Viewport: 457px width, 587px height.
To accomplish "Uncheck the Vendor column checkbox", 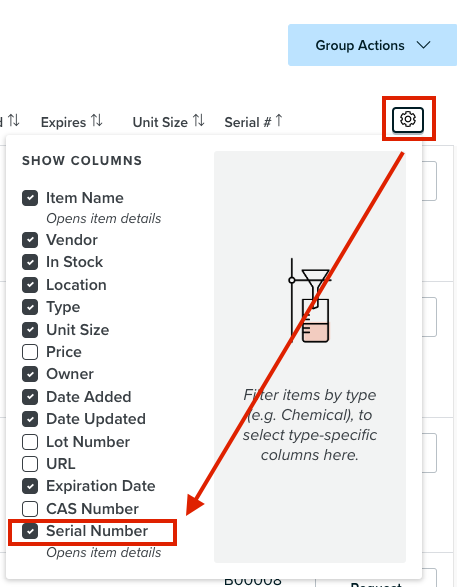I will pos(30,240).
